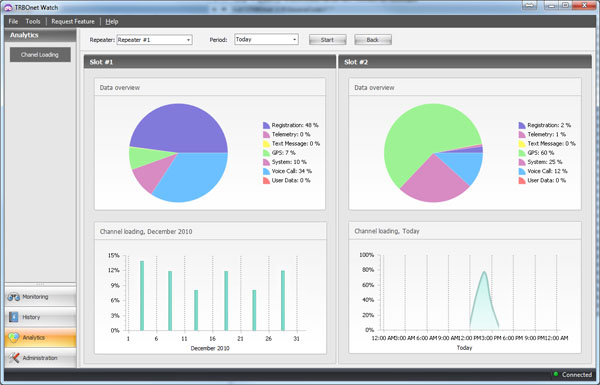Click Slot #1 Telemetry legend icon
600x385 pixels.
pyautogui.click(x=266, y=134)
